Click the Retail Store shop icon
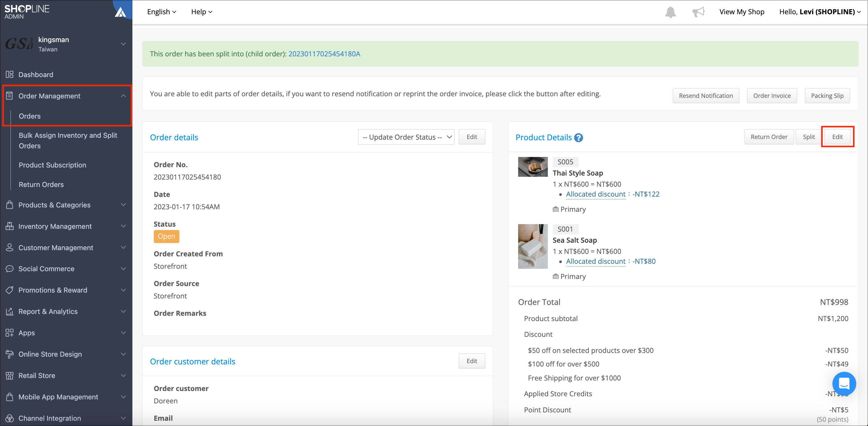 pyautogui.click(x=9, y=376)
